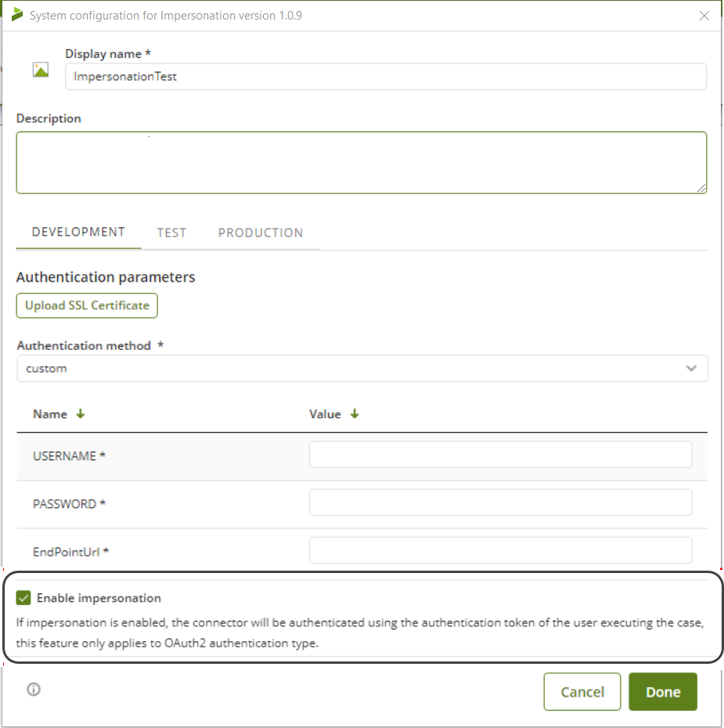
Task: Click the information icon at bottom left
Action: coord(33,690)
